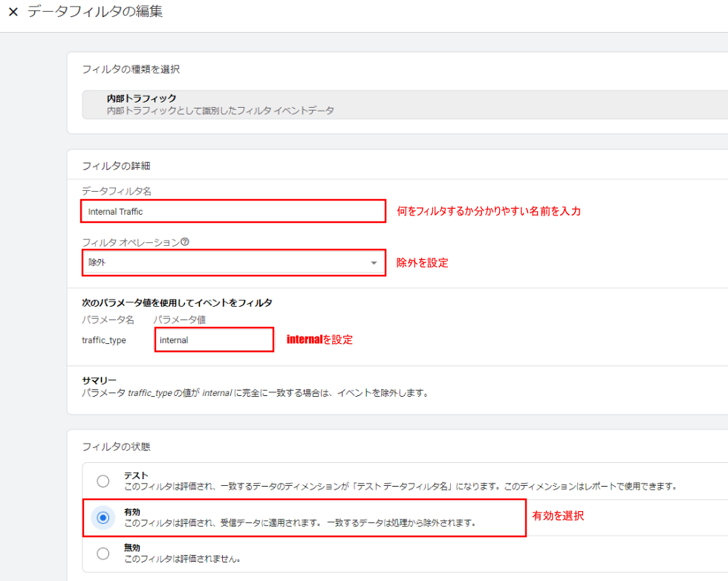Click the 内部トラフィックとして識別した description line

click(x=221, y=111)
